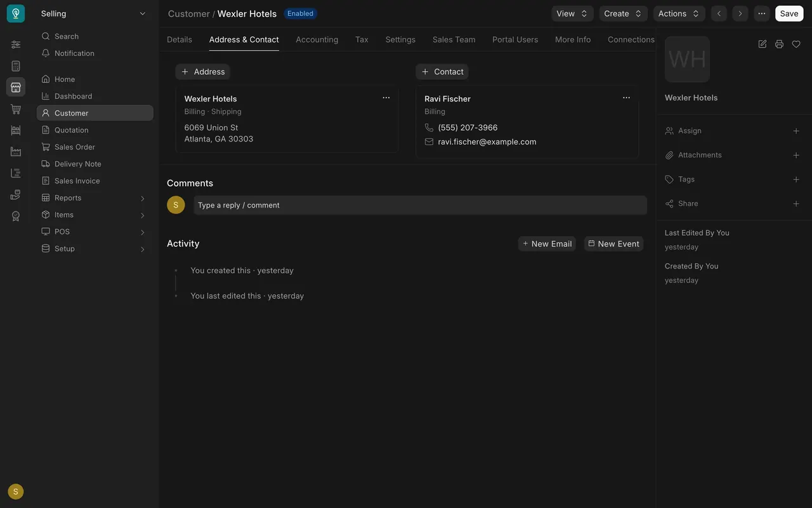Image resolution: width=812 pixels, height=508 pixels.
Task: Switch to the Accounting tab
Action: (x=317, y=39)
